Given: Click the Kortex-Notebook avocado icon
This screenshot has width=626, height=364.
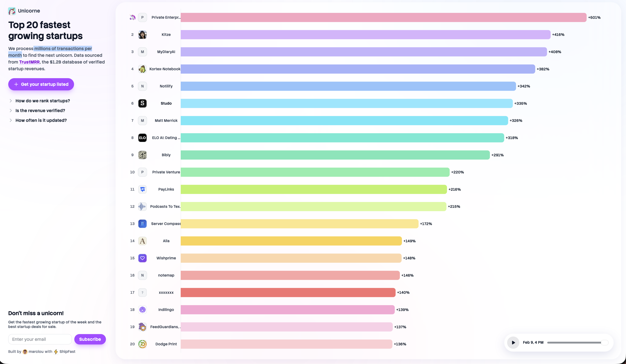Looking at the screenshot, I should click(142, 69).
